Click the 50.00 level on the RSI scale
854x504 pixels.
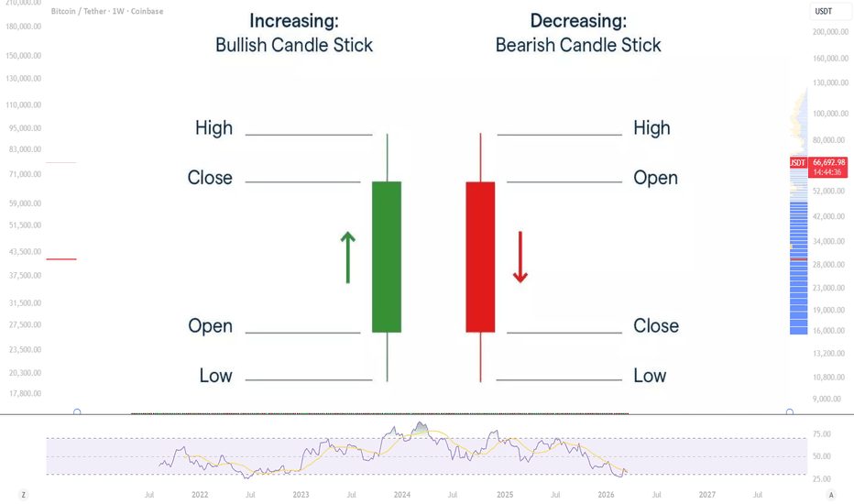(x=822, y=456)
